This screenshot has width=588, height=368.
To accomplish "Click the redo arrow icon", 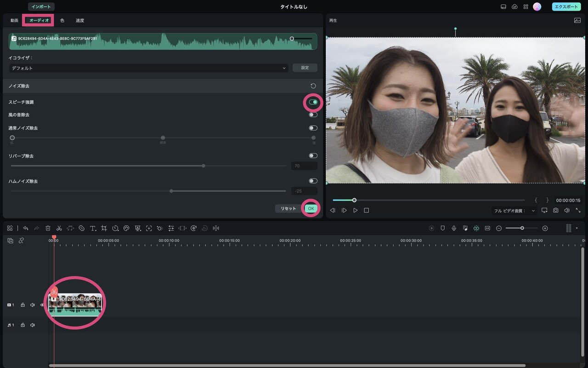I will pyautogui.click(x=37, y=228).
